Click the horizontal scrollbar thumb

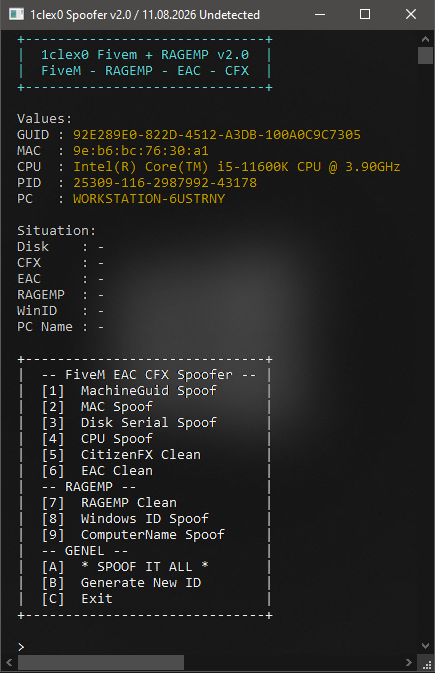click(x=101, y=663)
